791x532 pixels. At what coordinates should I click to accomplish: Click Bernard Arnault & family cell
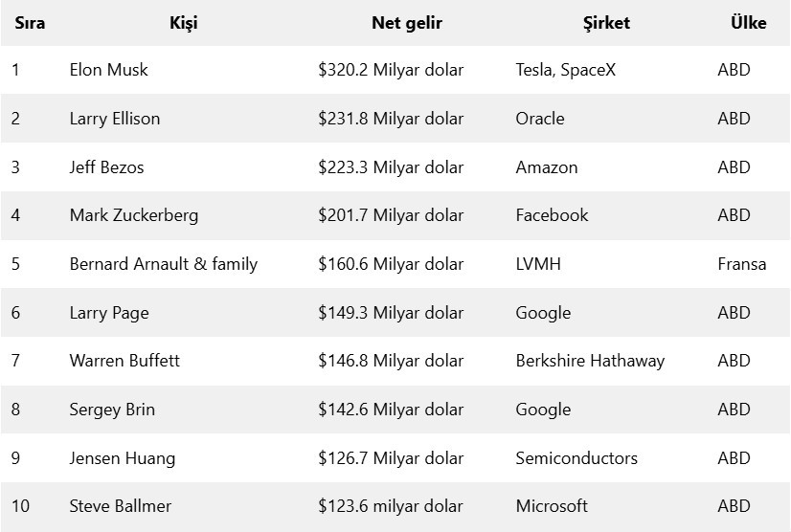coord(164,264)
